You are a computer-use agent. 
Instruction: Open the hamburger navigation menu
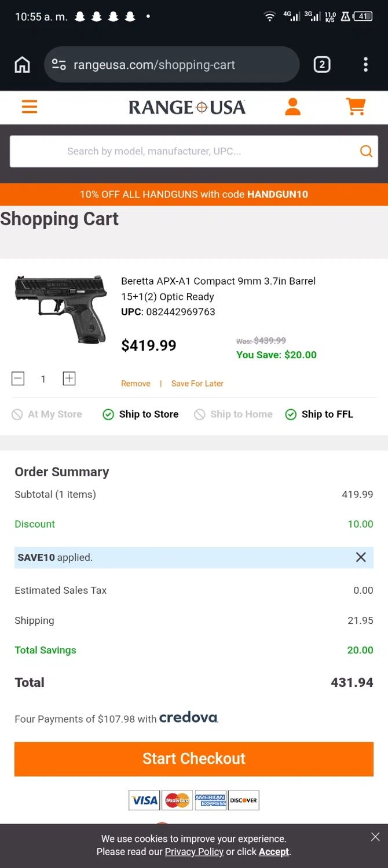coord(30,107)
